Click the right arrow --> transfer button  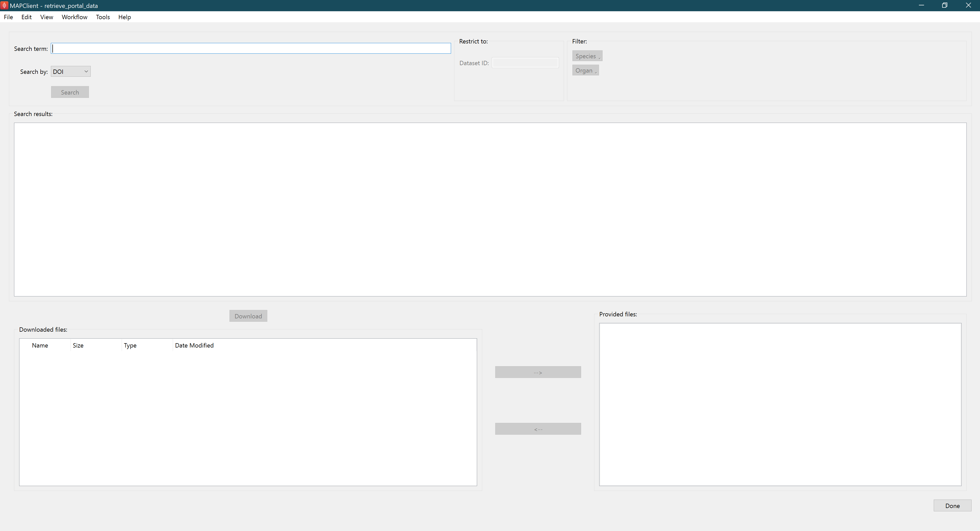click(538, 372)
